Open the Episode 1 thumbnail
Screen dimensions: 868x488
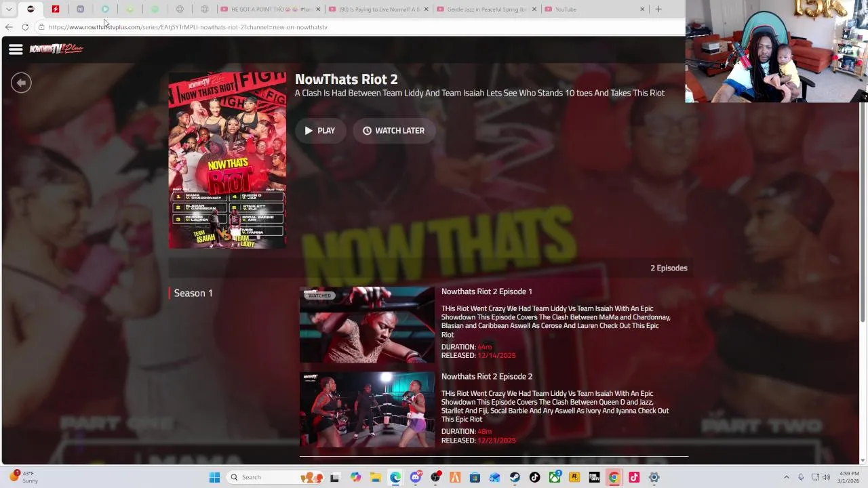[367, 325]
